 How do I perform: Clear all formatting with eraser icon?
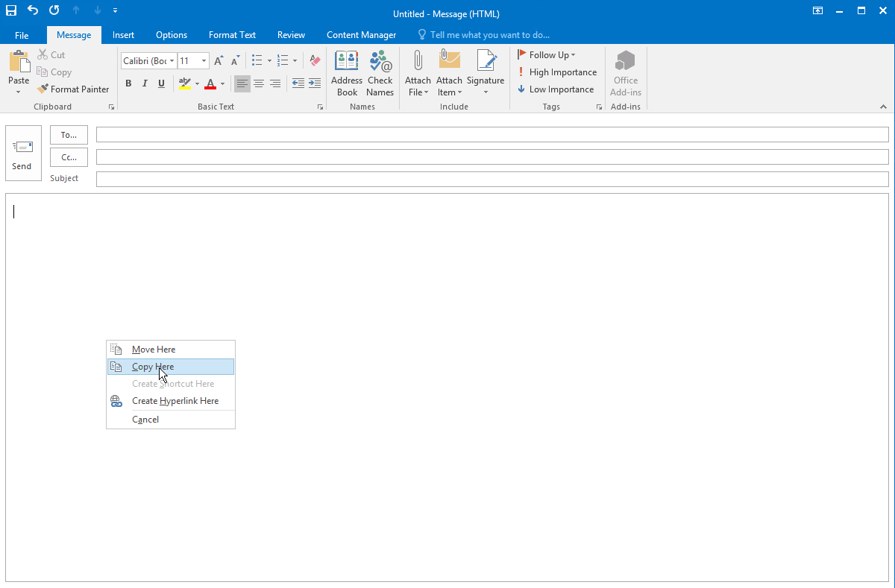pyautogui.click(x=314, y=61)
